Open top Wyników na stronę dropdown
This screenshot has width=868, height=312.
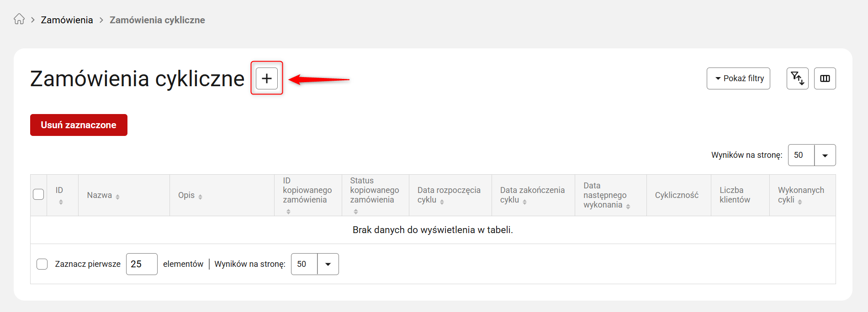825,155
